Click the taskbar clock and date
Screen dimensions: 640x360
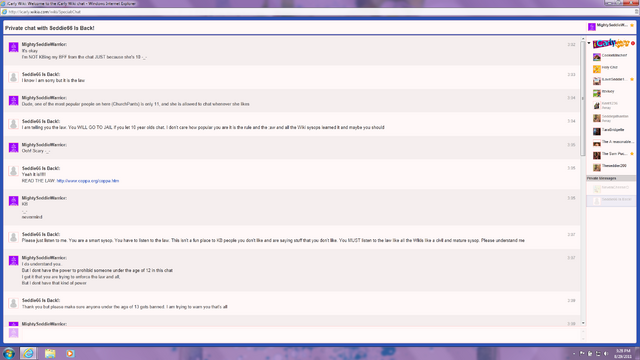[623, 353]
